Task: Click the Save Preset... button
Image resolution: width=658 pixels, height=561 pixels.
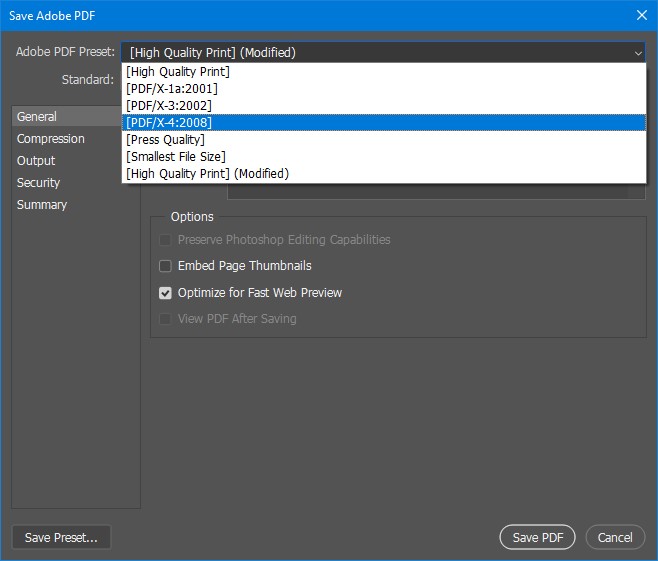Action: point(61,537)
